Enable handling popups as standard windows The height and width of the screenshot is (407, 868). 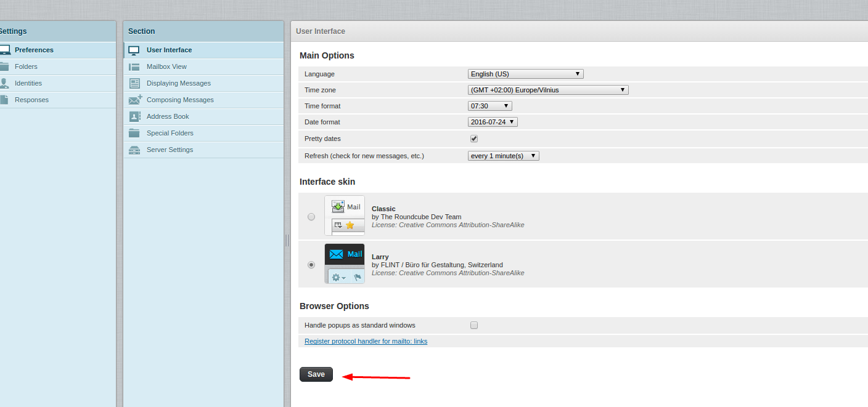[x=473, y=325]
